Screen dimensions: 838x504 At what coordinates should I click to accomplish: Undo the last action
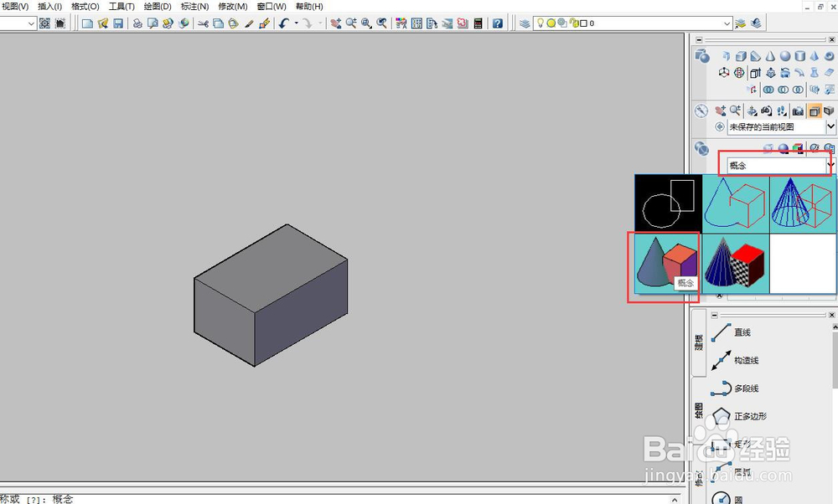284,23
